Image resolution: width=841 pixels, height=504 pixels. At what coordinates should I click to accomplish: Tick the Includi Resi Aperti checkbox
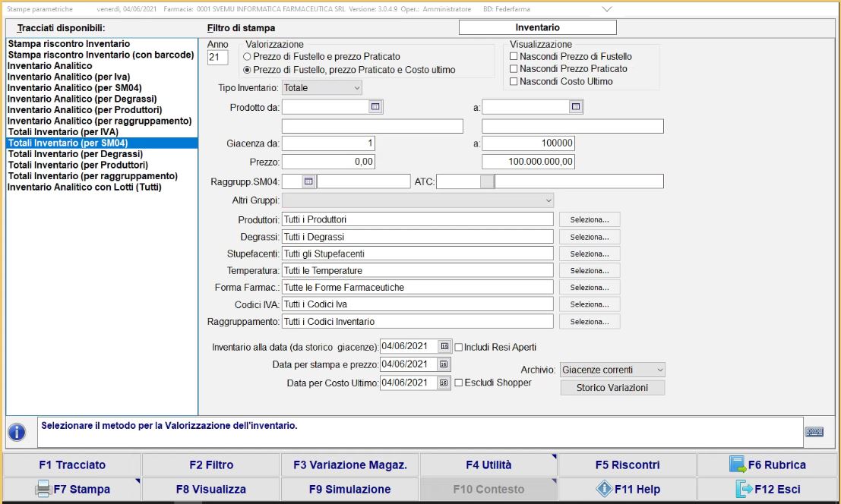tap(458, 347)
